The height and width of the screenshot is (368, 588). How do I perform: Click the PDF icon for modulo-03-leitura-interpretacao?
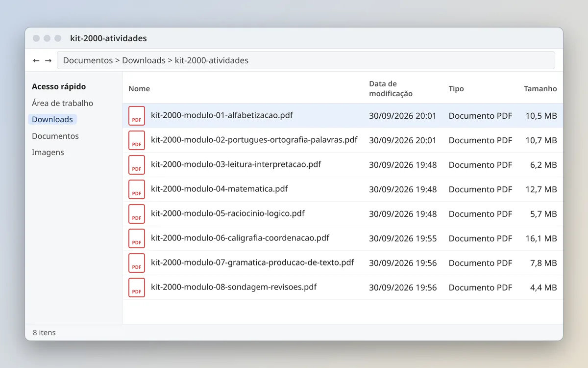(137, 165)
